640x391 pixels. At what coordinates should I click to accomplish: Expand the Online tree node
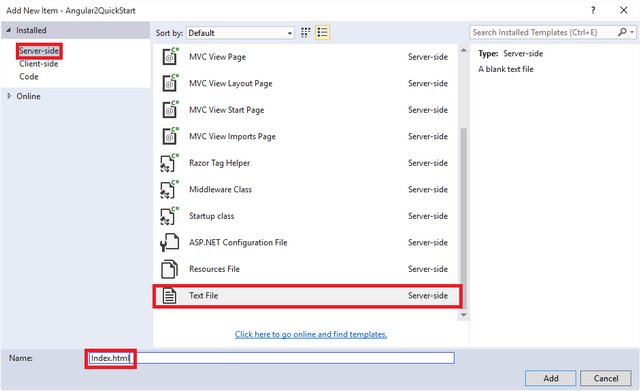click(9, 96)
